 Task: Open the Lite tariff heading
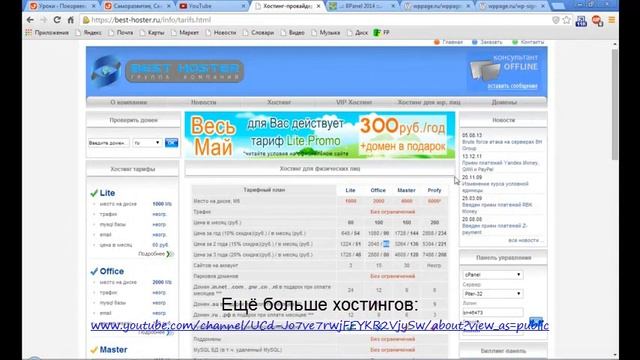[x=107, y=193]
